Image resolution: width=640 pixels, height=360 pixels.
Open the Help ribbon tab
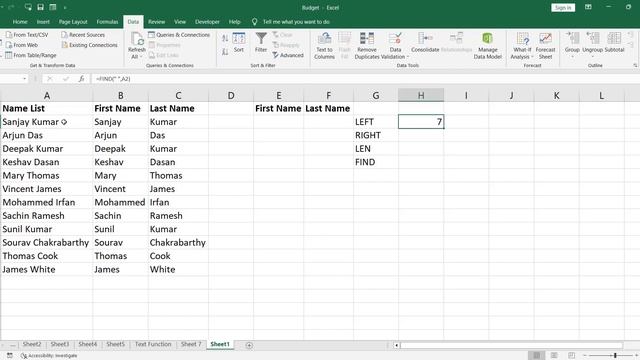234,22
